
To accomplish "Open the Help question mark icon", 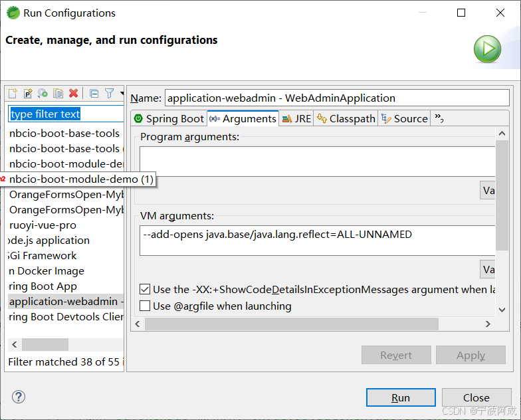I will pyautogui.click(x=19, y=397).
